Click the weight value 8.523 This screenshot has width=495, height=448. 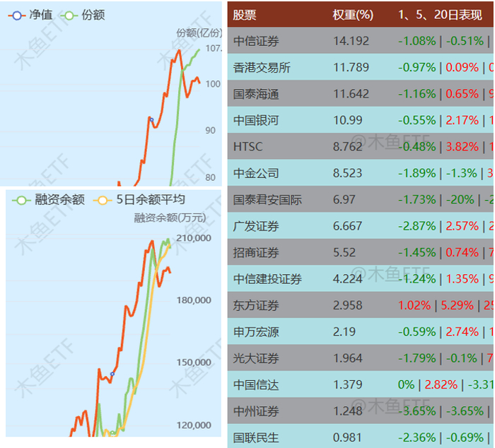[x=348, y=173]
